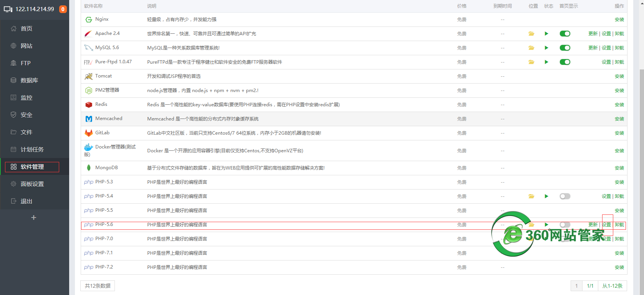Click the Apache 2.4 running status icon

[546, 34]
